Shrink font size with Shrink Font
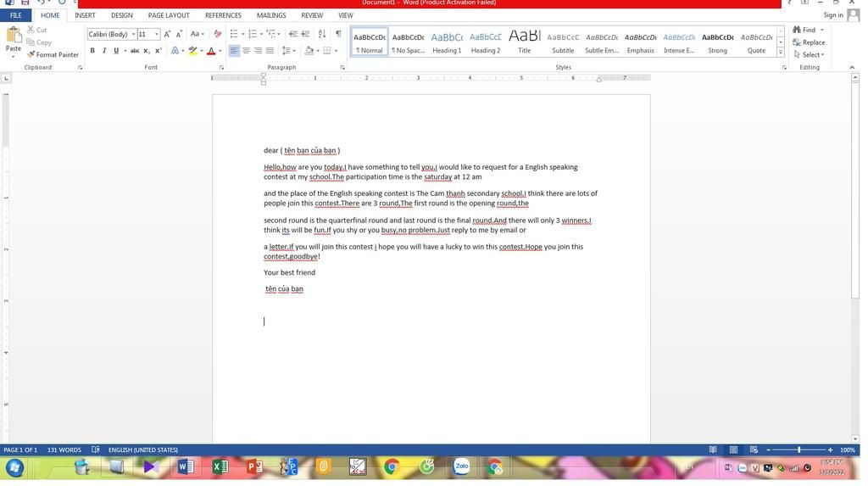This screenshot has height=486, width=868. click(179, 34)
